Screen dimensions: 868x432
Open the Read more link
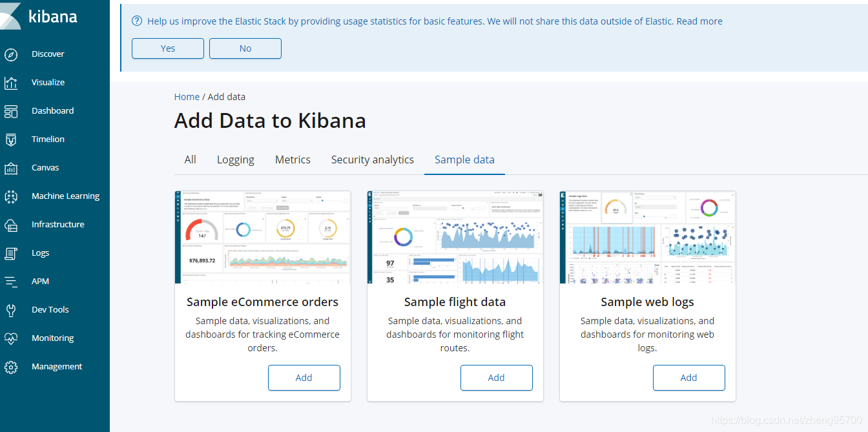[699, 21]
